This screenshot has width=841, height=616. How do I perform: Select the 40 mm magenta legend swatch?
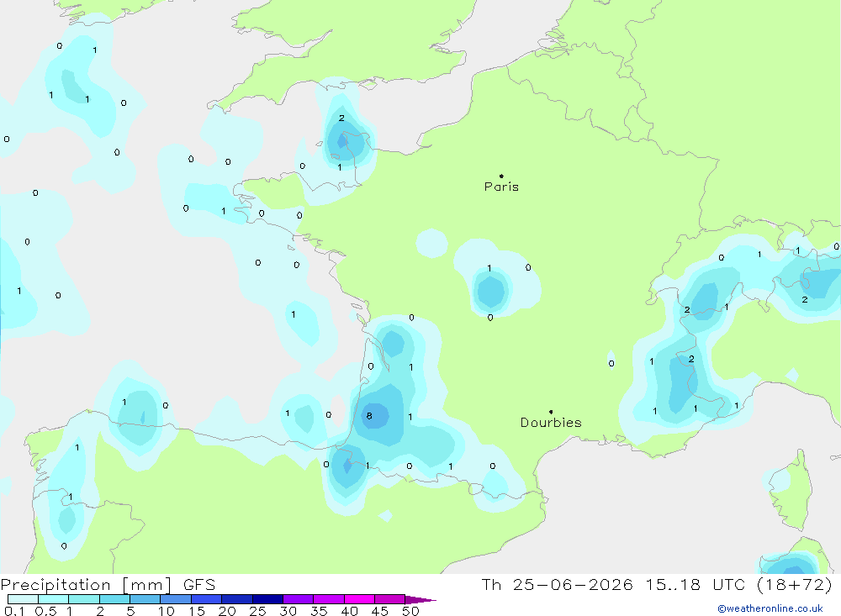pyautogui.click(x=359, y=599)
